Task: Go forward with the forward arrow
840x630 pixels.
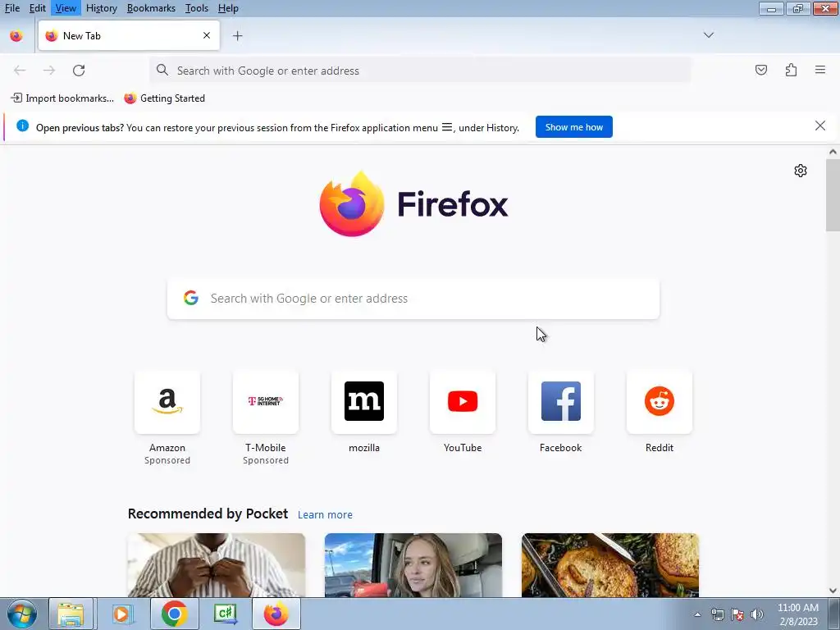Action: pos(49,71)
